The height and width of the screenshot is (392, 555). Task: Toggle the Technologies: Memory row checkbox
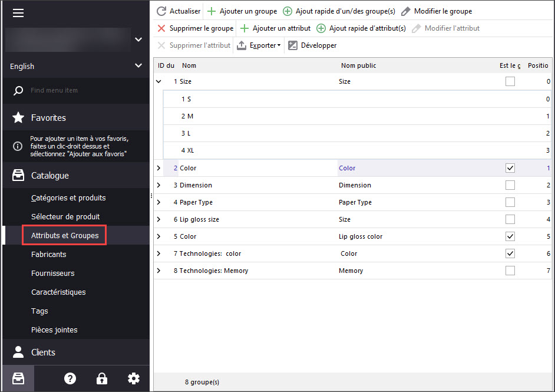[510, 271]
